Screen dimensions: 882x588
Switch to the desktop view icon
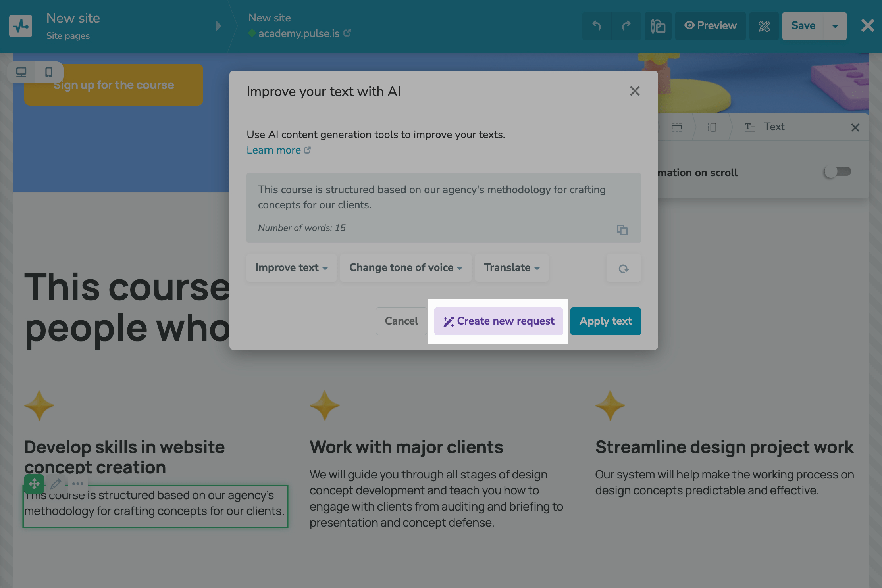point(21,72)
